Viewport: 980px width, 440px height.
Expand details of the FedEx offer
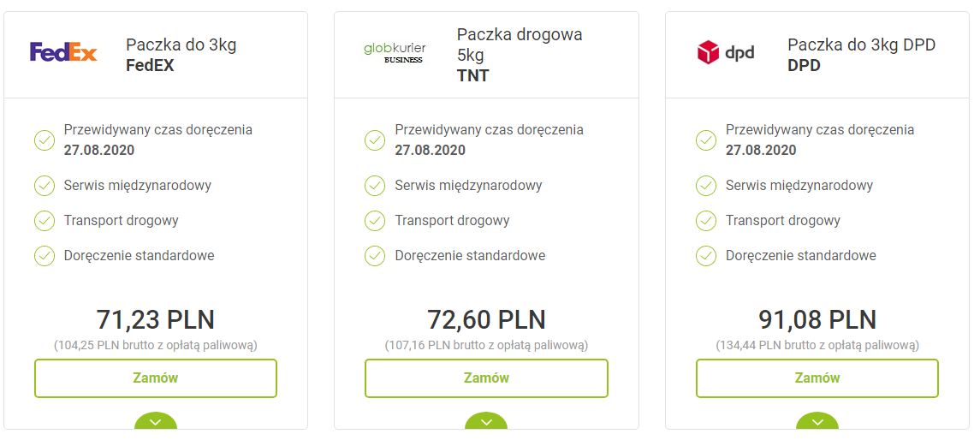tap(156, 422)
